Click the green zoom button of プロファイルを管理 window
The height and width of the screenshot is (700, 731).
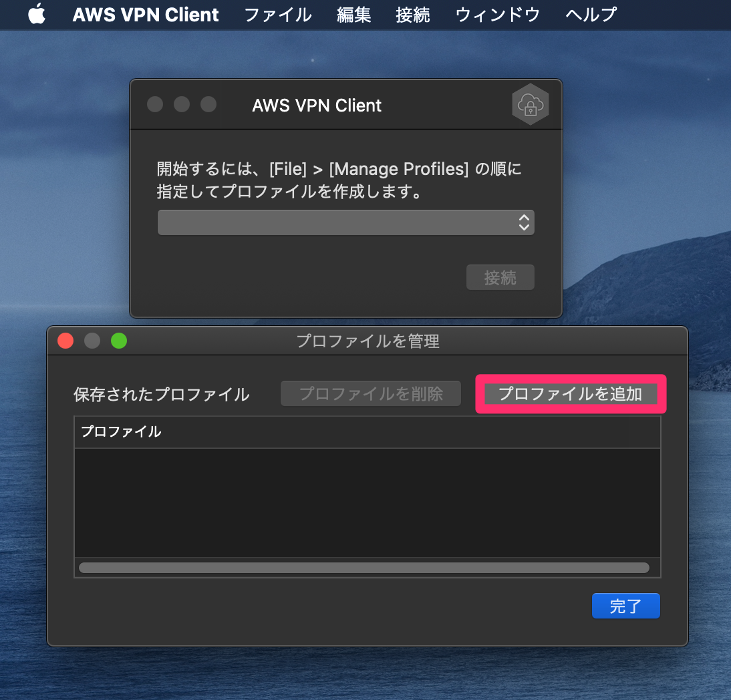tap(119, 341)
